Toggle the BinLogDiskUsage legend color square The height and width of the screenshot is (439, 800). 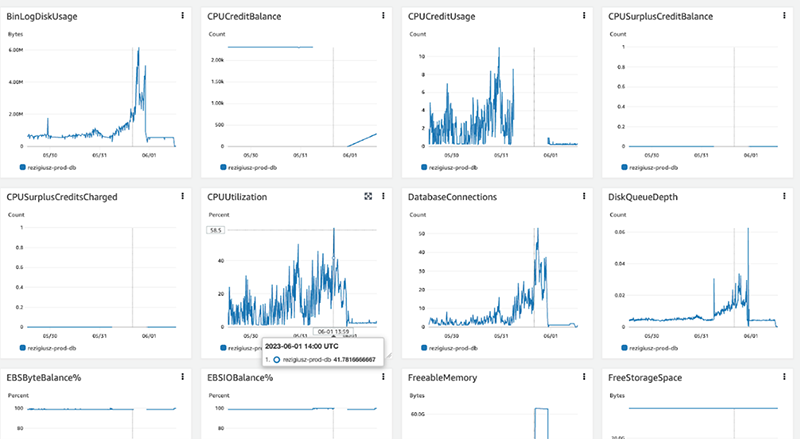tap(22, 167)
